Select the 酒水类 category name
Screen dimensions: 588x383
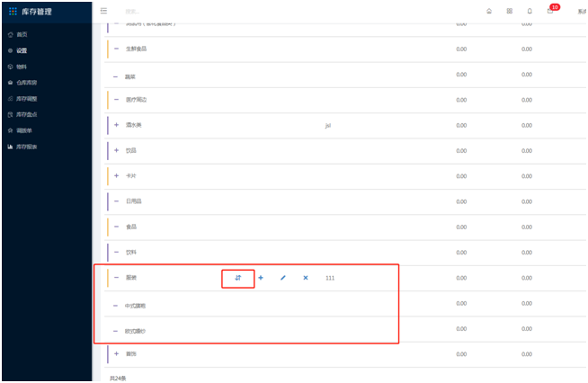(x=133, y=125)
